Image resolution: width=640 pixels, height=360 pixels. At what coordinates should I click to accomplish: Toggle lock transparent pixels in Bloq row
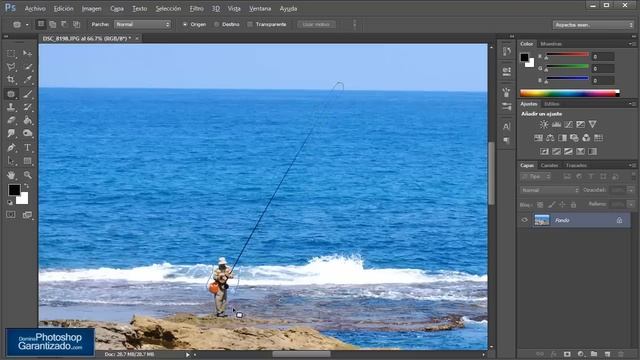pos(540,204)
